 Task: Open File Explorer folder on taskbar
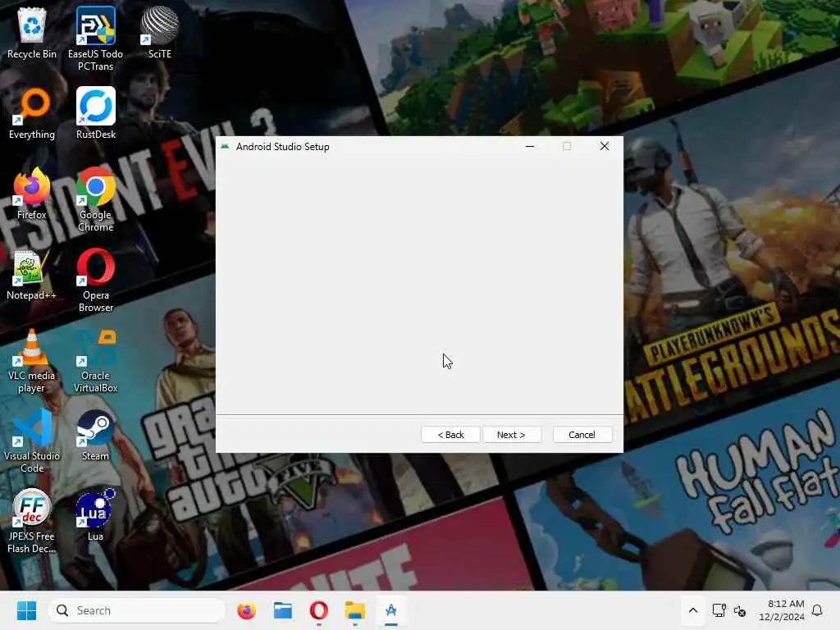pyautogui.click(x=354, y=610)
